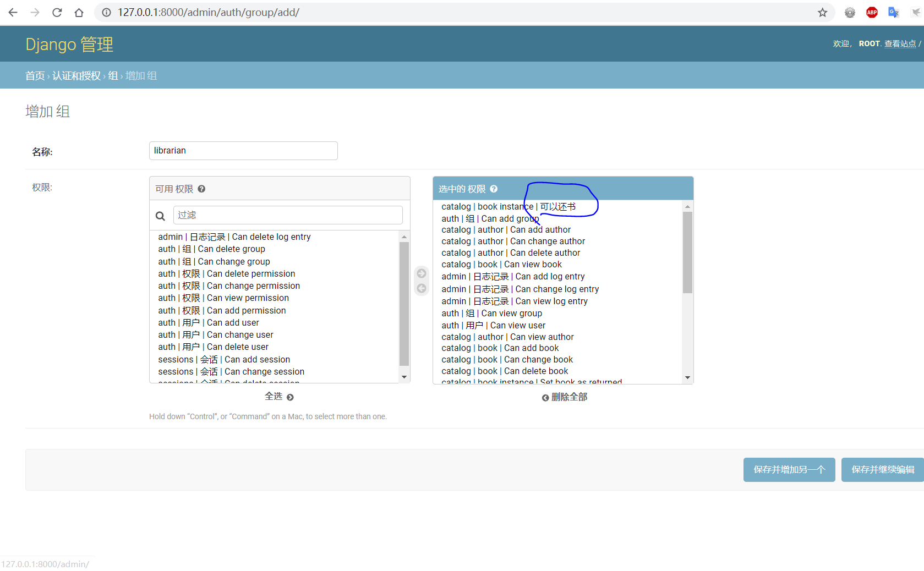The height and width of the screenshot is (571, 924).
Task: Select chosen 'catalog | author | Can view author'
Action: coord(557,337)
